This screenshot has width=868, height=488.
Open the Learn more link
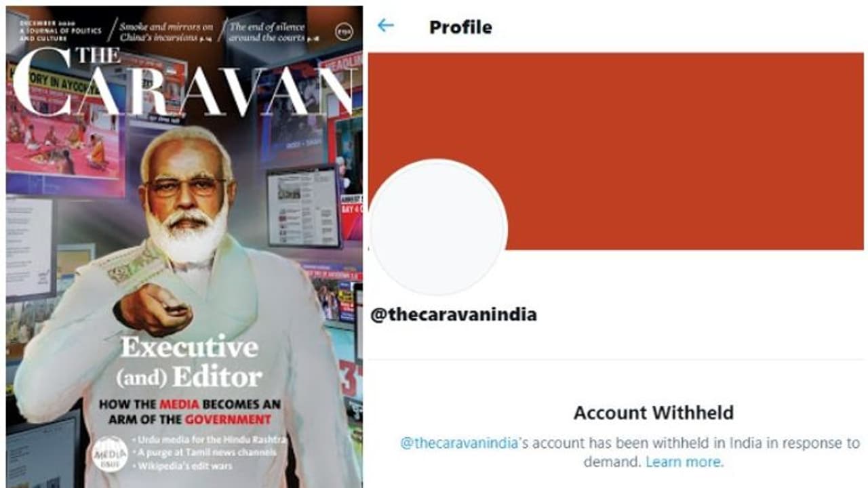684,462
